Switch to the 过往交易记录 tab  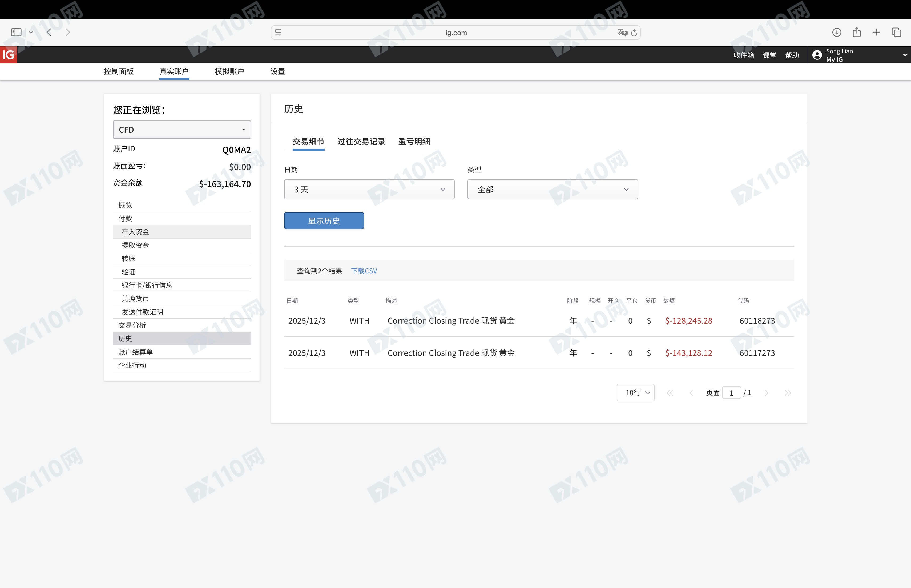(361, 142)
